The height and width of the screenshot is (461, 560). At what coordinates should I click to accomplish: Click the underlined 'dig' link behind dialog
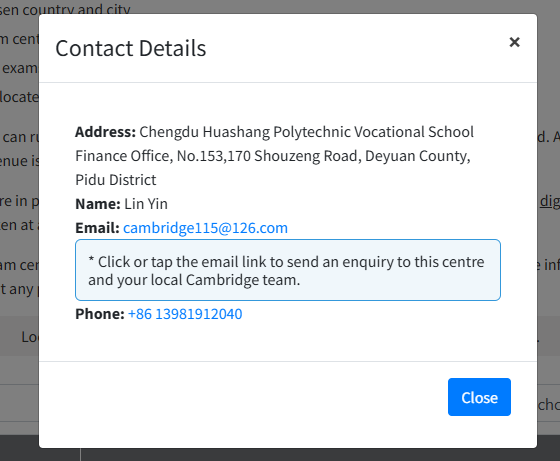point(549,201)
